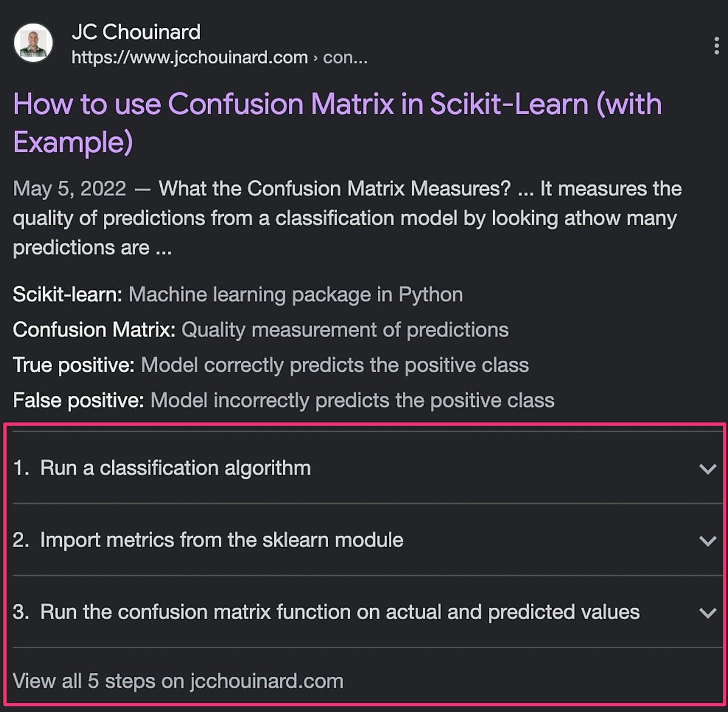
Task: Click the 'True positive:' attribute label
Action: pyautogui.click(x=73, y=365)
